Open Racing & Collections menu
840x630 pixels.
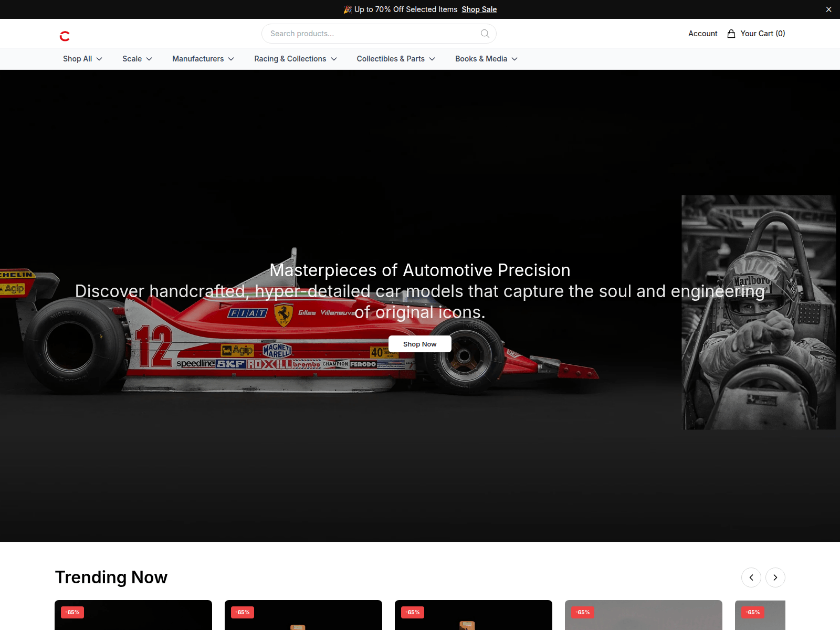pos(296,59)
